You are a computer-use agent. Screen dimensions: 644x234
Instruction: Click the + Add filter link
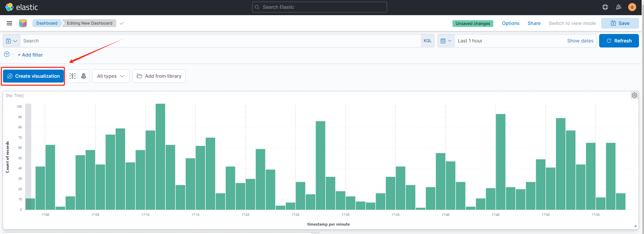point(30,55)
